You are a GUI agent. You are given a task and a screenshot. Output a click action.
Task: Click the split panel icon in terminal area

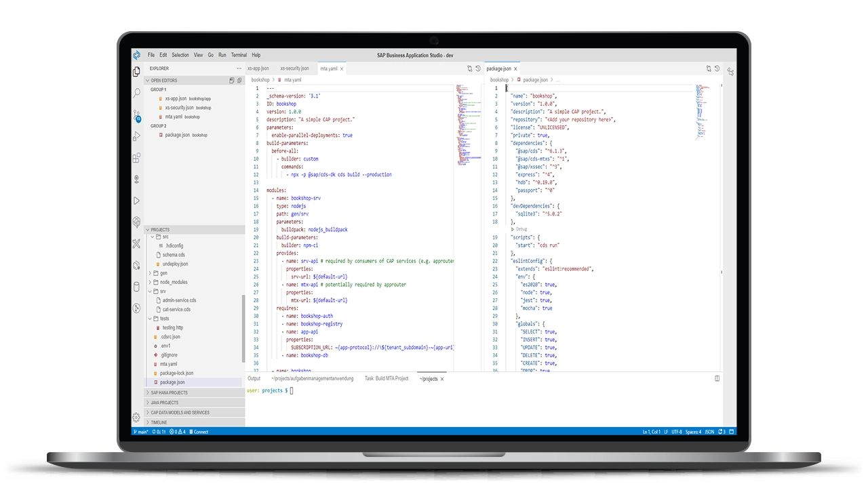[x=717, y=379]
